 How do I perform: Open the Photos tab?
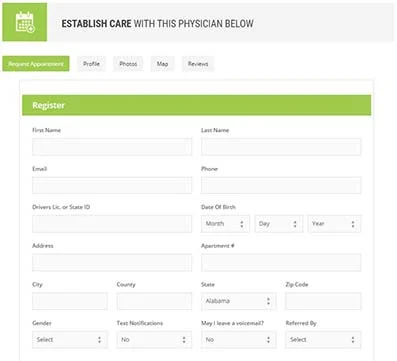tap(128, 64)
